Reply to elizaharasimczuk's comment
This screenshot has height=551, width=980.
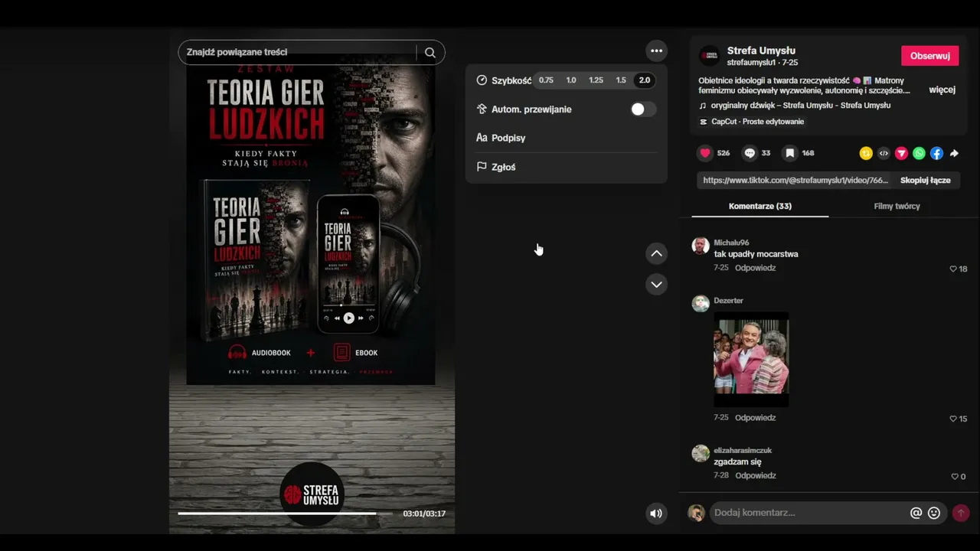pyautogui.click(x=756, y=476)
